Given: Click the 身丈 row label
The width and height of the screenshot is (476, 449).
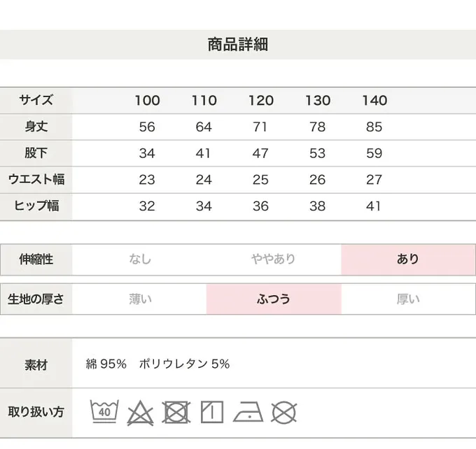Looking at the screenshot, I should coord(36,127).
